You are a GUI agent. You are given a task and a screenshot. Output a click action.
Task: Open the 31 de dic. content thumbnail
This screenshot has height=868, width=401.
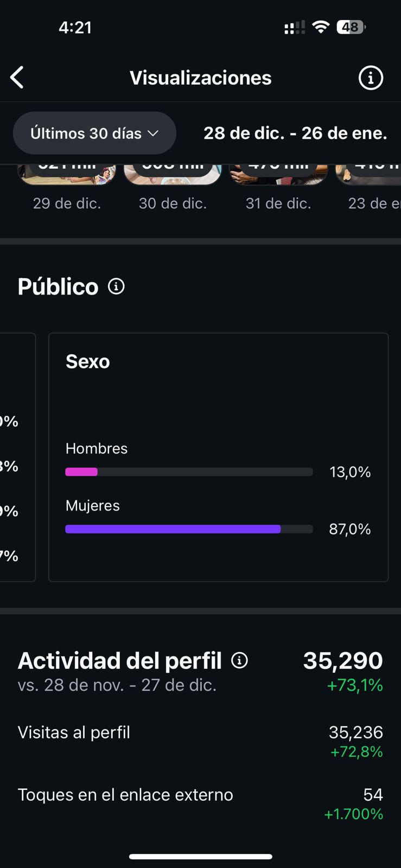coord(278,175)
